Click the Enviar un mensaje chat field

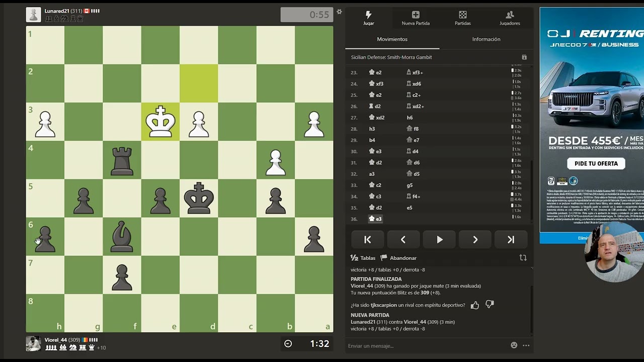tap(425, 345)
